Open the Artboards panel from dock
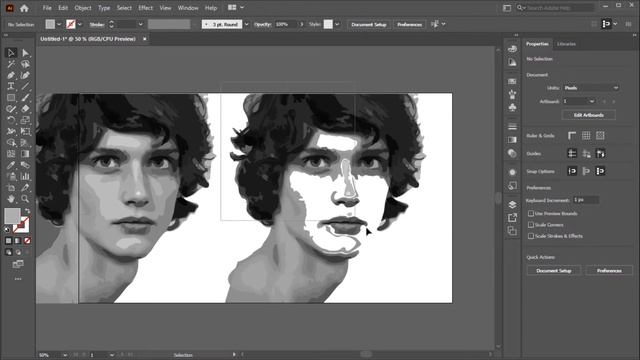 512,231
